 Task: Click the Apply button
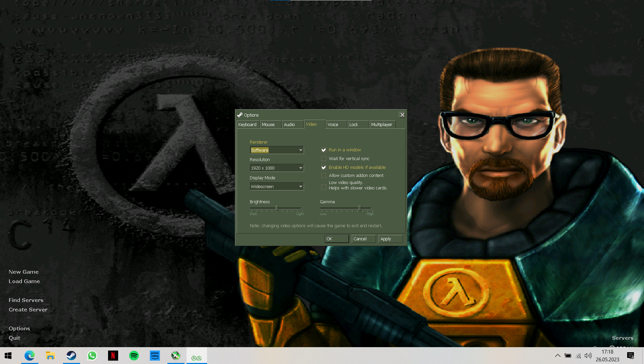tap(391, 239)
